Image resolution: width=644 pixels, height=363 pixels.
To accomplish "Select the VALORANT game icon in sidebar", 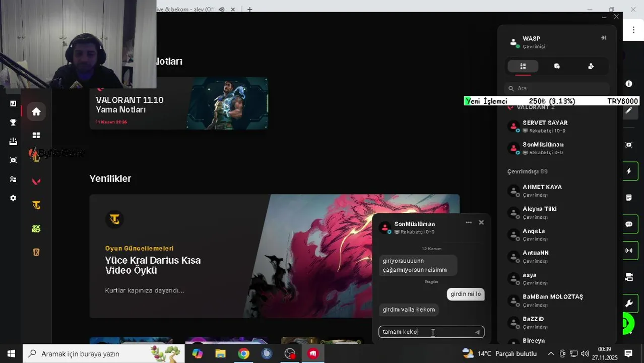I will coord(36,181).
